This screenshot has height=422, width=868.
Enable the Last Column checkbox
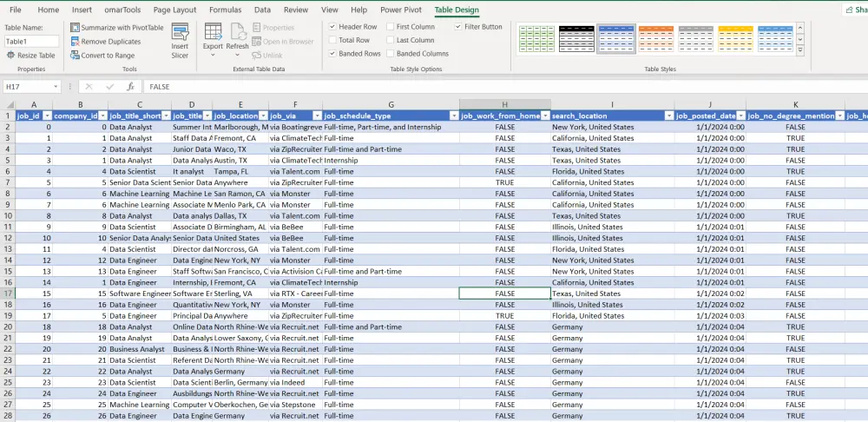pyautogui.click(x=391, y=40)
